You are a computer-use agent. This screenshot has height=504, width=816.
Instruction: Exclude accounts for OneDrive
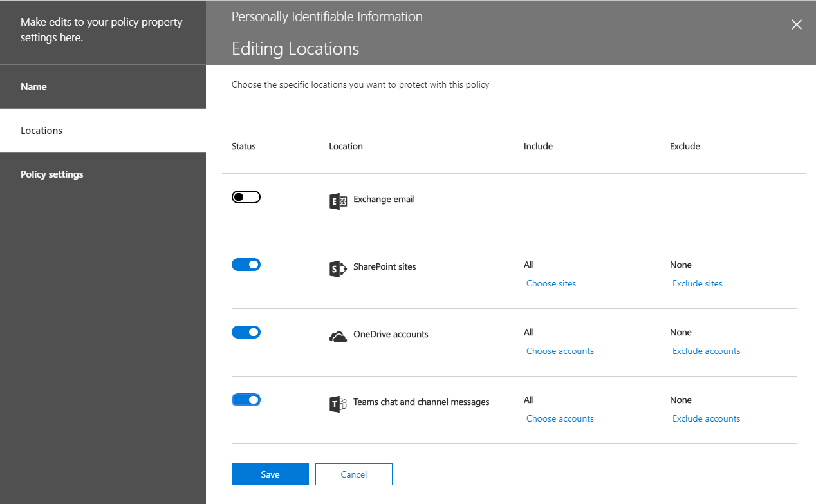point(706,351)
